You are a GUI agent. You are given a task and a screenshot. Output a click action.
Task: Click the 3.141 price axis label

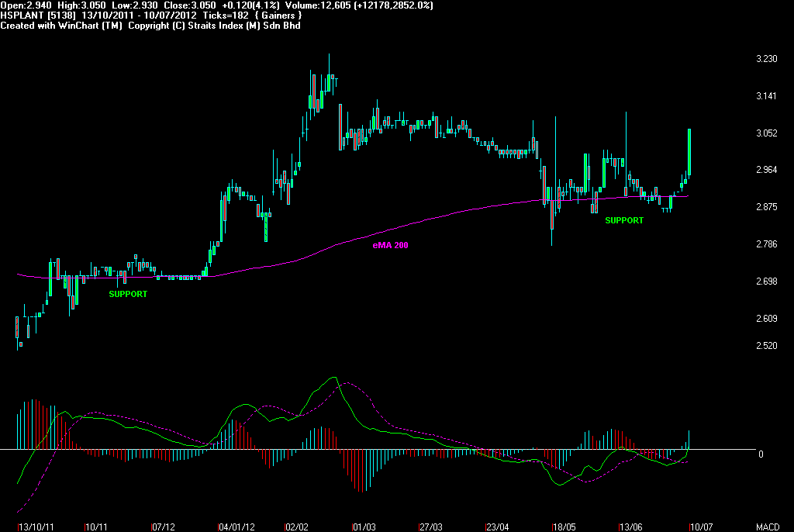[x=767, y=95]
